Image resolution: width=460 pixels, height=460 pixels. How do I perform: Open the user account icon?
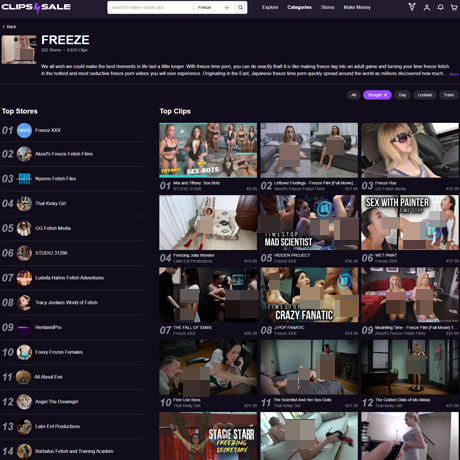427,7
